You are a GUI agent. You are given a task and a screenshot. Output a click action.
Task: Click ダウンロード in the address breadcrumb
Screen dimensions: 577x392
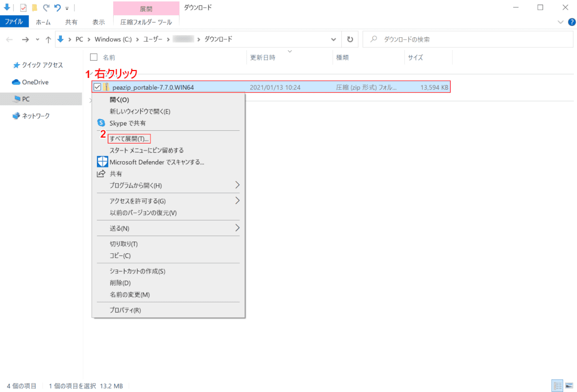(x=218, y=39)
